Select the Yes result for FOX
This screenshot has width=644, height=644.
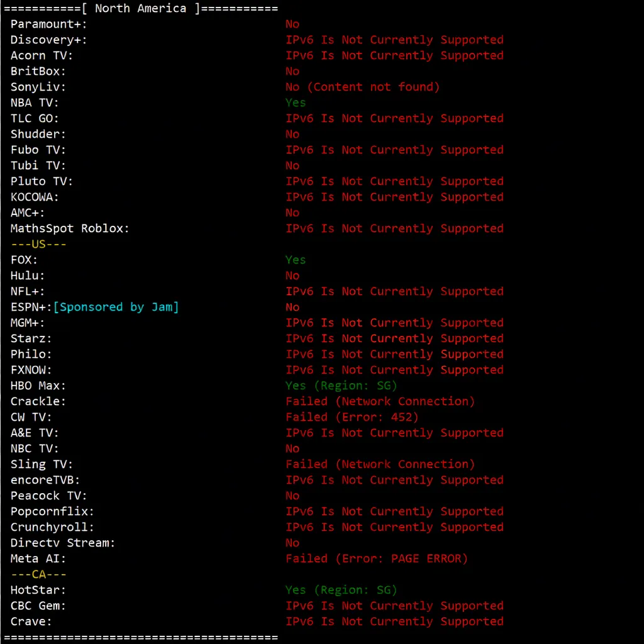click(x=296, y=260)
